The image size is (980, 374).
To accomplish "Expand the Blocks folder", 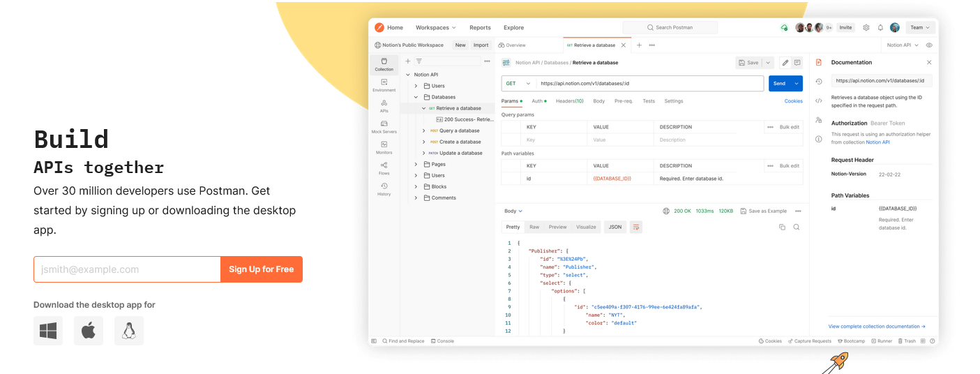I will click(x=416, y=186).
